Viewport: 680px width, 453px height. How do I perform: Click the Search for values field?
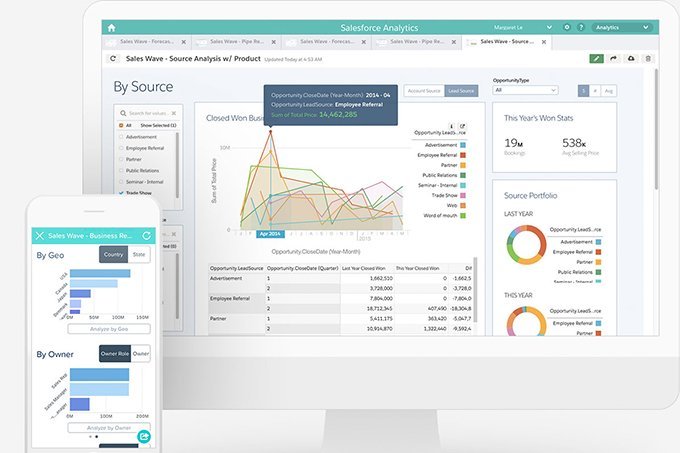point(149,113)
